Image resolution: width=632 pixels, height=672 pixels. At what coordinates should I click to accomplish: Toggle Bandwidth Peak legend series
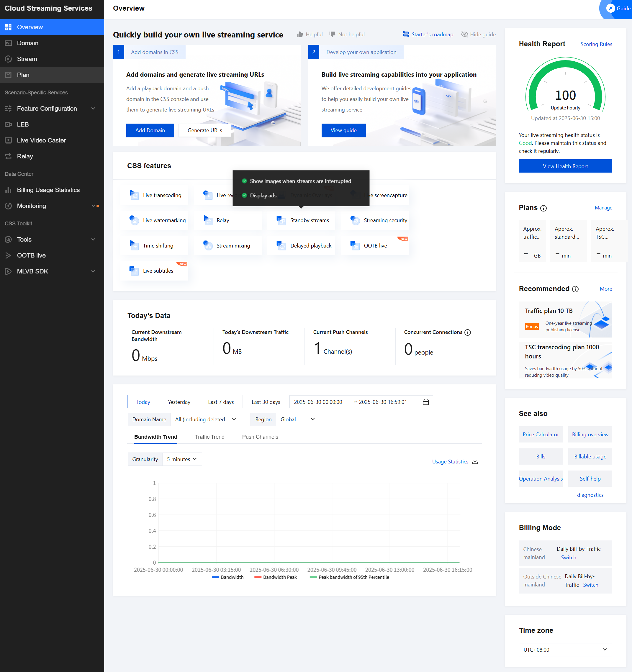point(275,577)
